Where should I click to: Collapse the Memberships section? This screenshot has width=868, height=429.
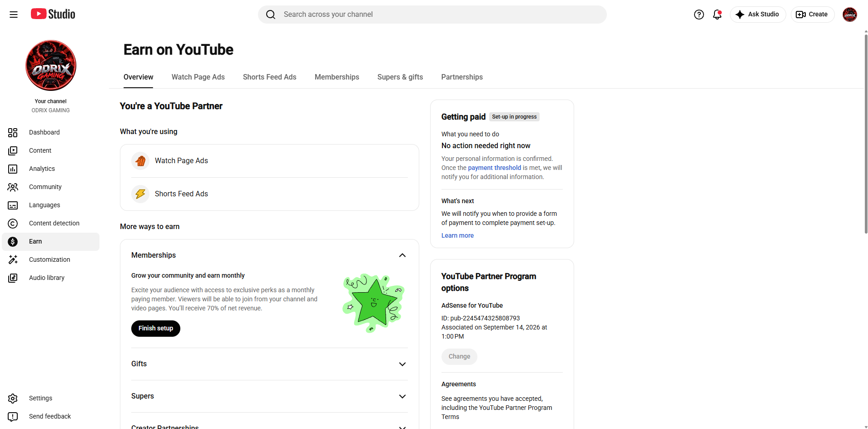click(x=402, y=255)
